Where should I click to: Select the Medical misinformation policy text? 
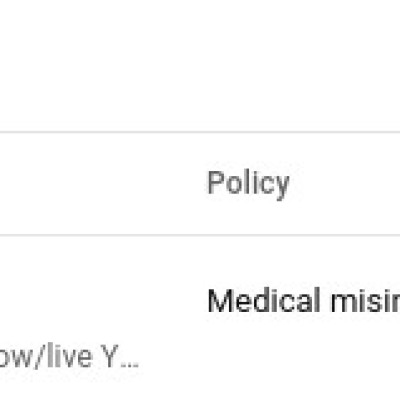pos(303,300)
